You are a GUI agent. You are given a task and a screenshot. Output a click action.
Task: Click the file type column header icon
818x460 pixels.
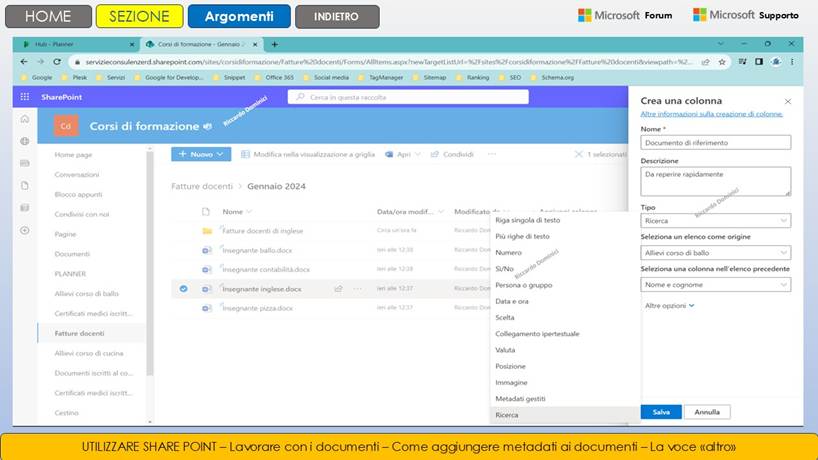coord(206,211)
